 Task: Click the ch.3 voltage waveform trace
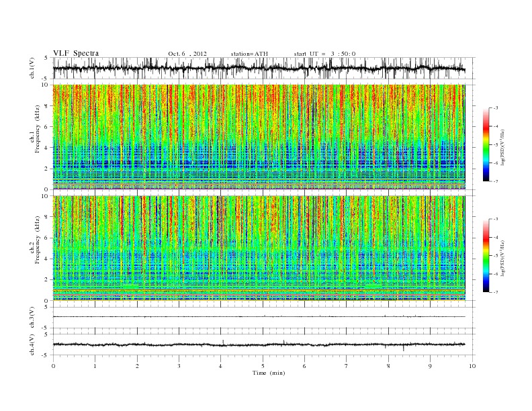point(259,316)
